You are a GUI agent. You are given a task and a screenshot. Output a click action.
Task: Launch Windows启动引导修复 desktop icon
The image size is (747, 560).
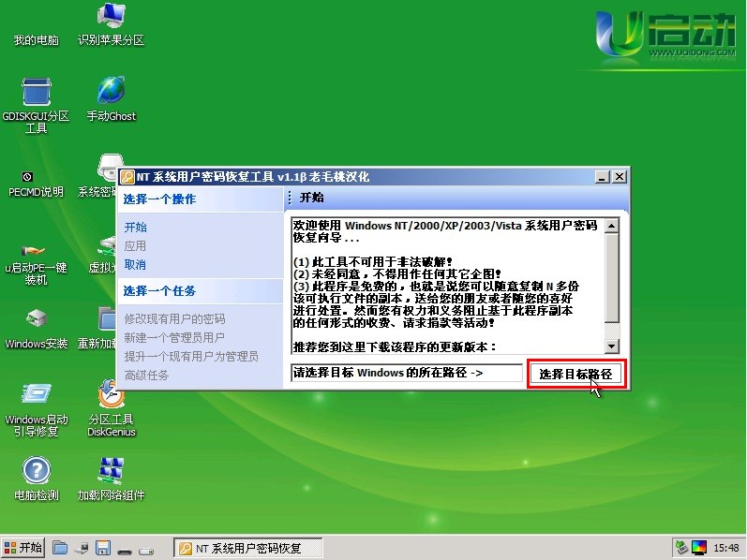coord(37,410)
